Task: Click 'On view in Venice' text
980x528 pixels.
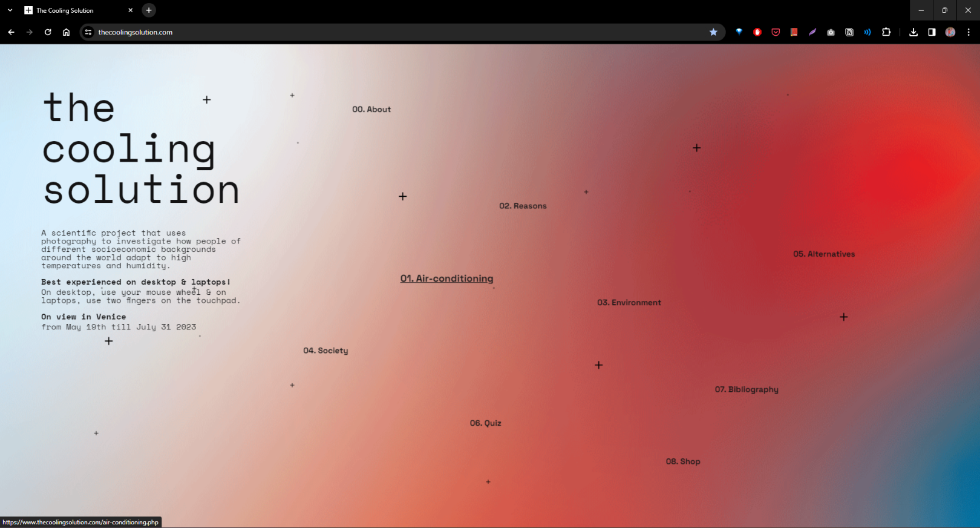Action: pyautogui.click(x=83, y=317)
